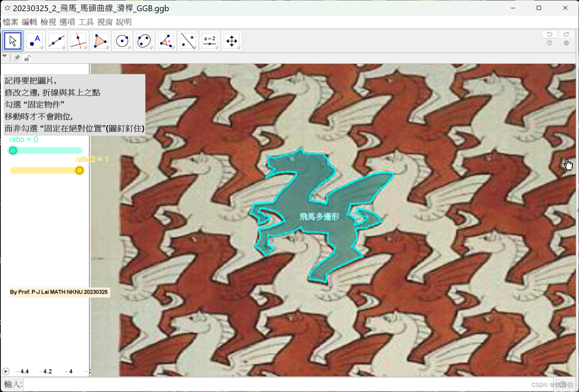This screenshot has width=579, height=392.
Task: Expand the Circle tool dropdown triangle
Action: 130,48
